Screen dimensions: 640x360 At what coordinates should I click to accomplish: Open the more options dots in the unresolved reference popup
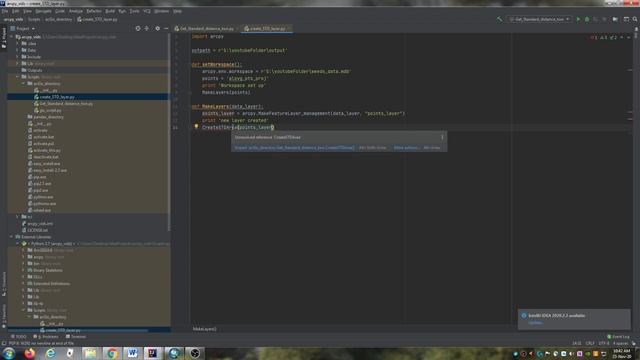click(x=442, y=137)
